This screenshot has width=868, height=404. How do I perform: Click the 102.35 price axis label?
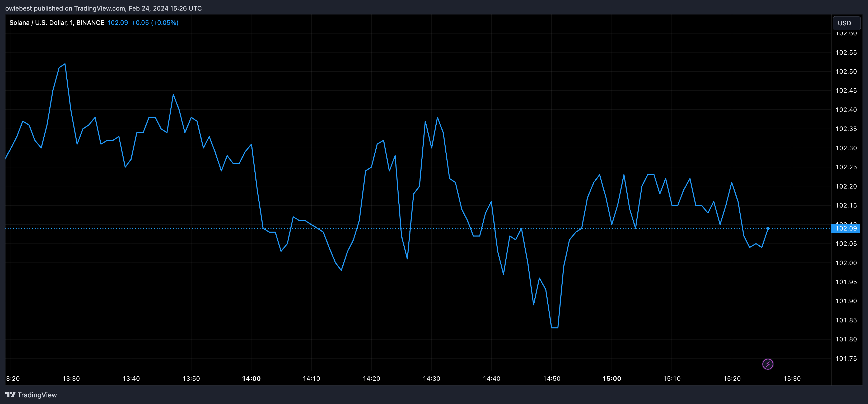846,129
